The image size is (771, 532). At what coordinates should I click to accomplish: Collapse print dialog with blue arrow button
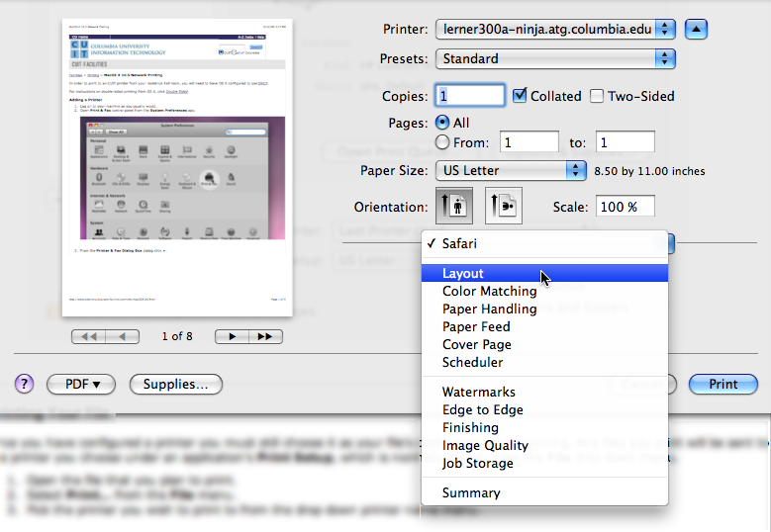tap(696, 29)
